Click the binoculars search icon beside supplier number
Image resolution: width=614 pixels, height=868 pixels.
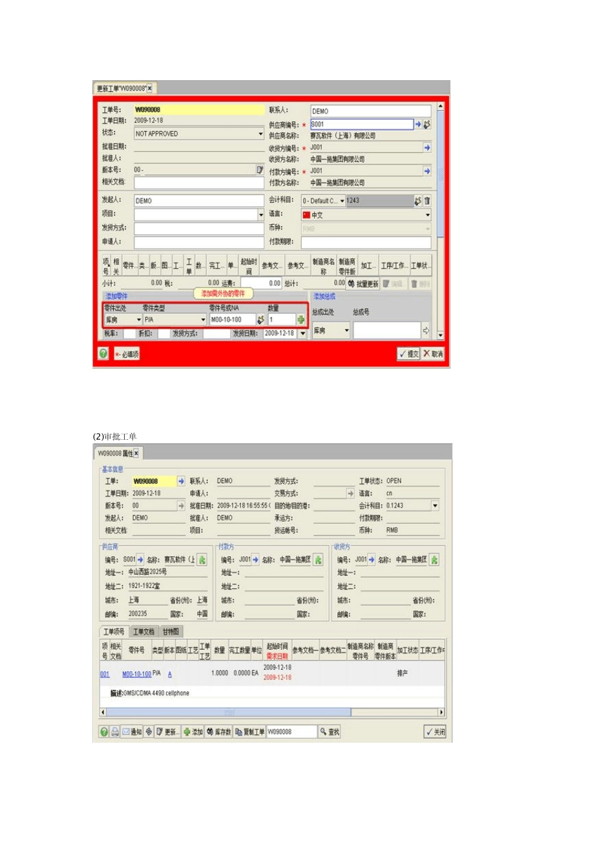[427, 124]
